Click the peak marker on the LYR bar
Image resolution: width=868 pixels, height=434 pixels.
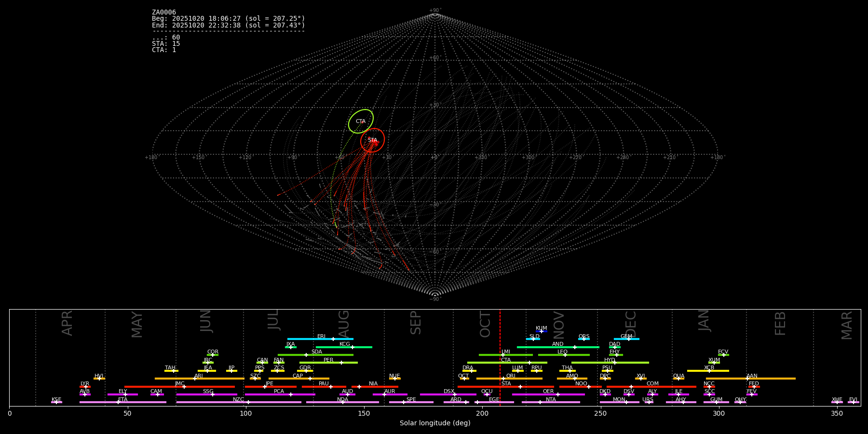(x=86, y=387)
